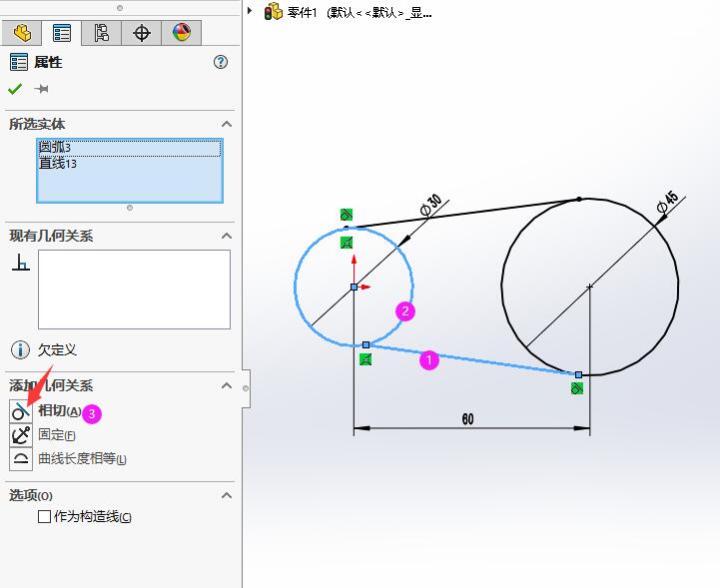Open the DimXpertManager crosshair tab

(x=142, y=33)
